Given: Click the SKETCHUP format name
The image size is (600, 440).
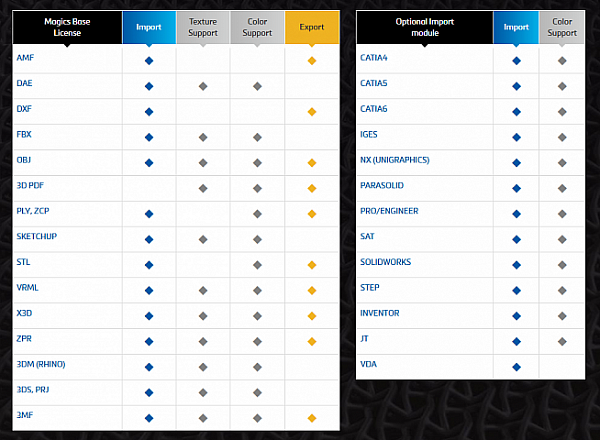Looking at the screenshot, I should pyautogui.click(x=37, y=239).
